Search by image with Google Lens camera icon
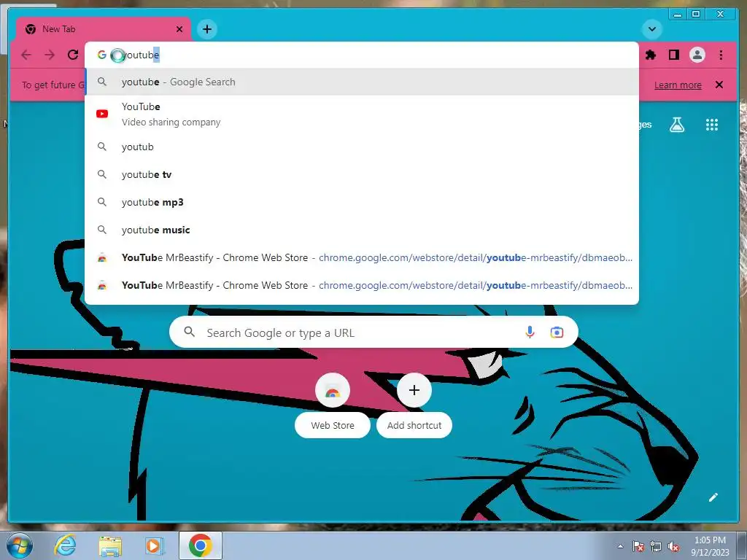Viewport: 747px width, 560px height. 557,332
